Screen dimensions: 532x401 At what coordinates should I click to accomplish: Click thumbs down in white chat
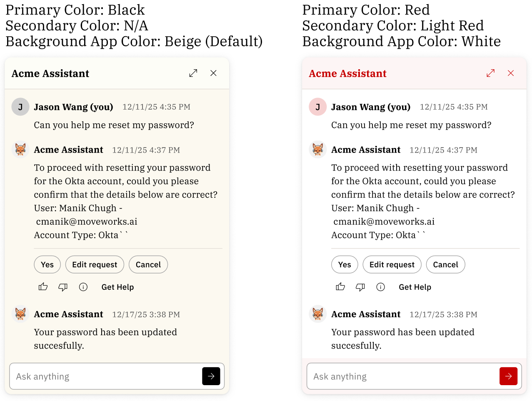(x=360, y=287)
